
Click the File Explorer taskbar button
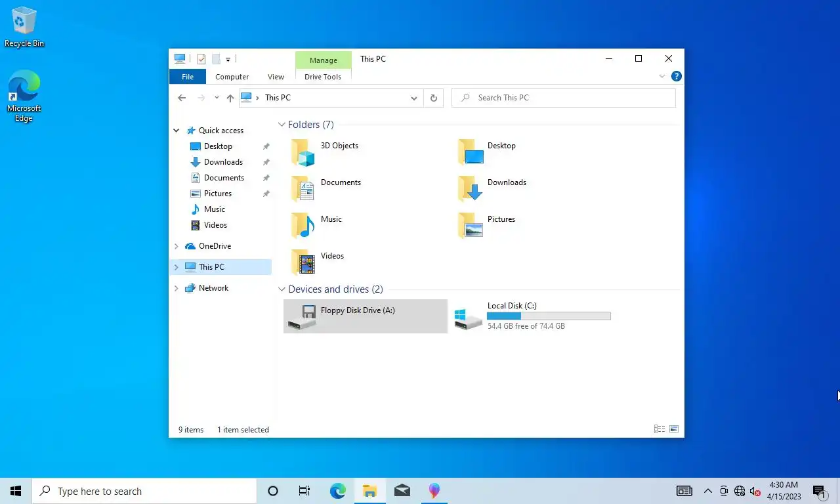(x=369, y=491)
